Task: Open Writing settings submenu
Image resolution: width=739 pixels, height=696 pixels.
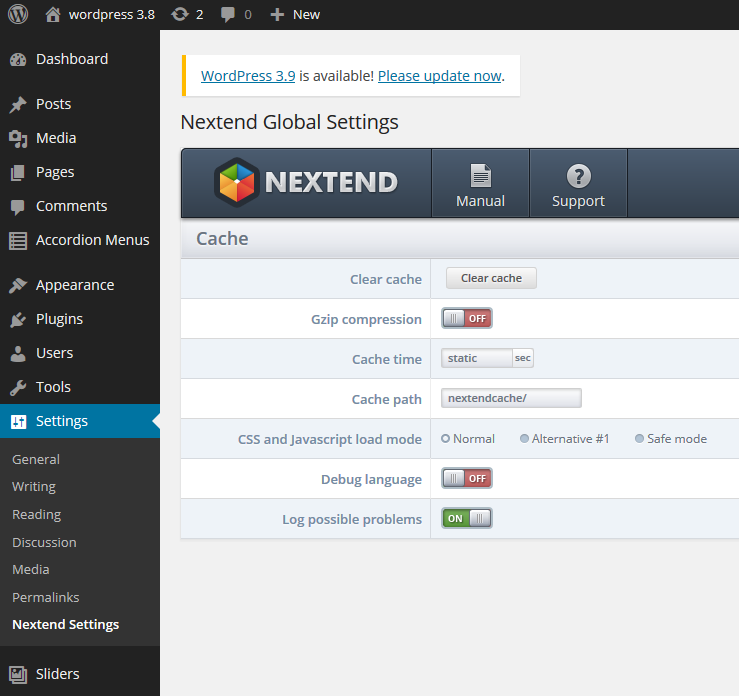Action: [33, 487]
